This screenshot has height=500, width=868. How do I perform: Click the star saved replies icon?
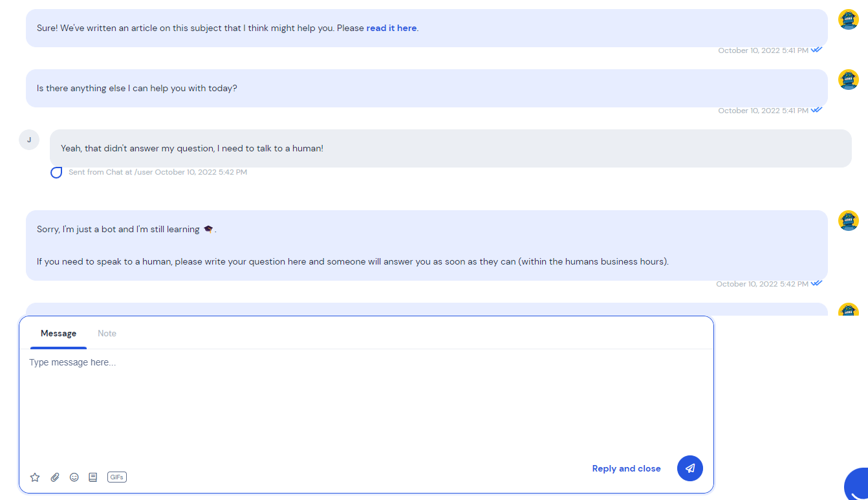(35, 477)
